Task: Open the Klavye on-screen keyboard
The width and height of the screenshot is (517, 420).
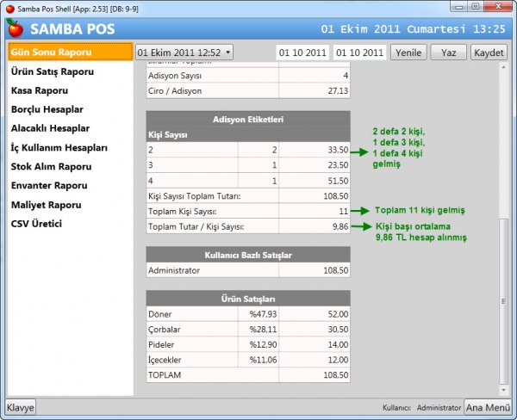Action: [x=21, y=407]
